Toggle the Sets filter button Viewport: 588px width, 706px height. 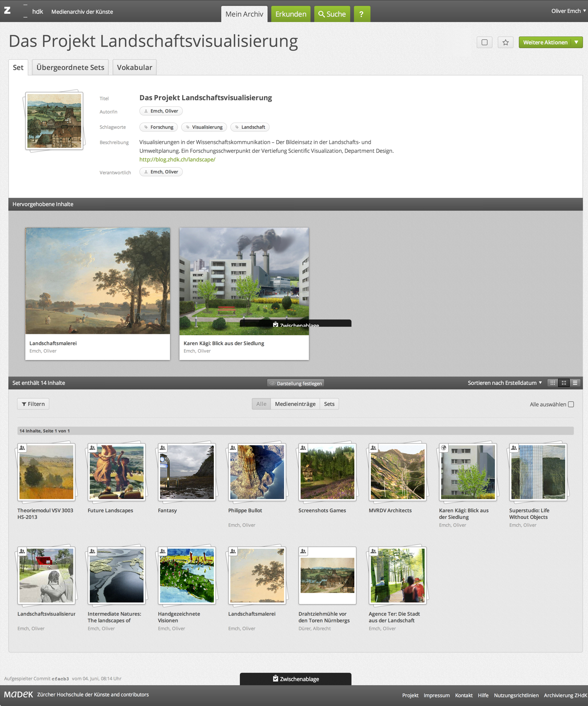tap(329, 404)
